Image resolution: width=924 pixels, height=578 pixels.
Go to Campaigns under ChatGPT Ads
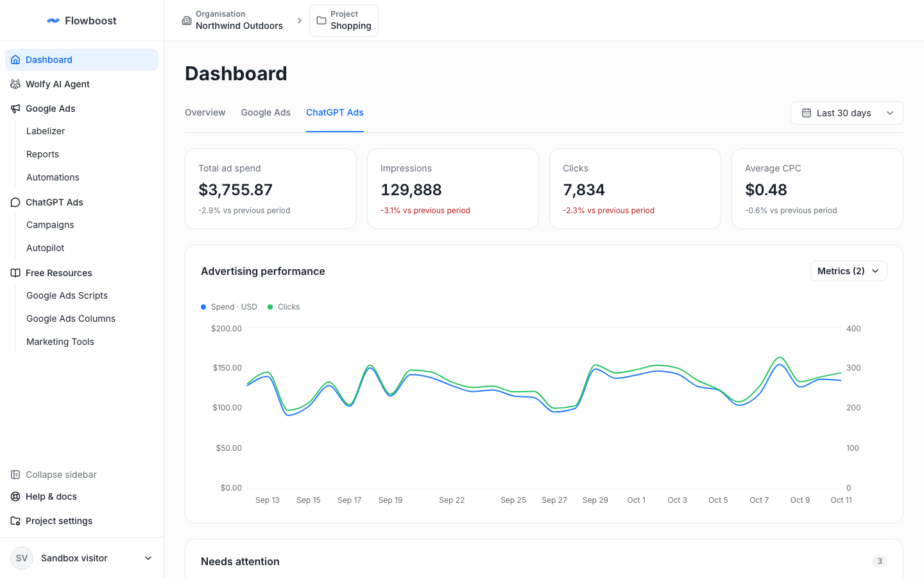pyautogui.click(x=50, y=225)
